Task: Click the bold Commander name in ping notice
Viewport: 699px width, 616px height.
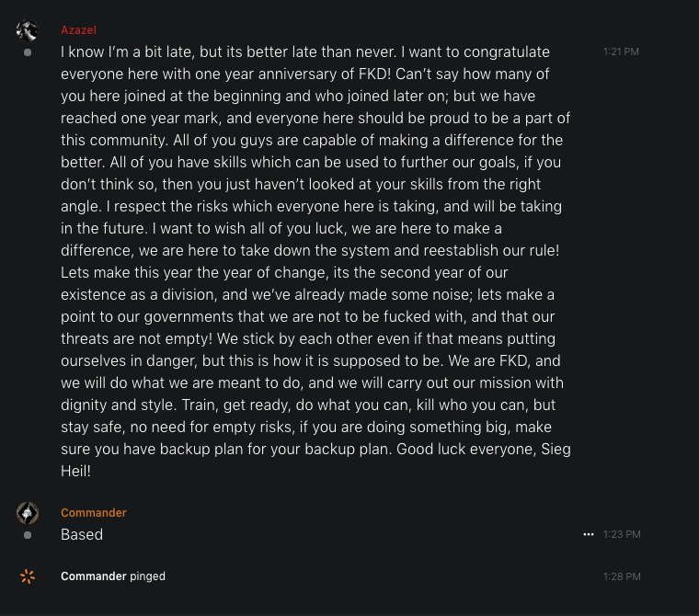Action: click(x=93, y=576)
